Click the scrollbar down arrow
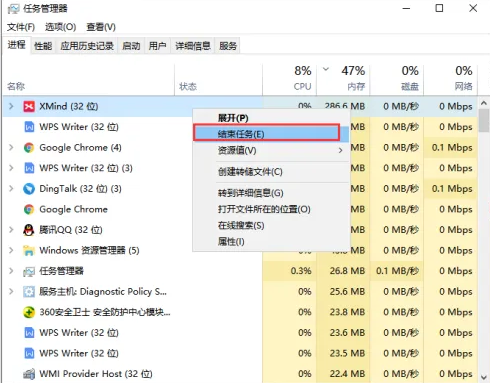 484,377
